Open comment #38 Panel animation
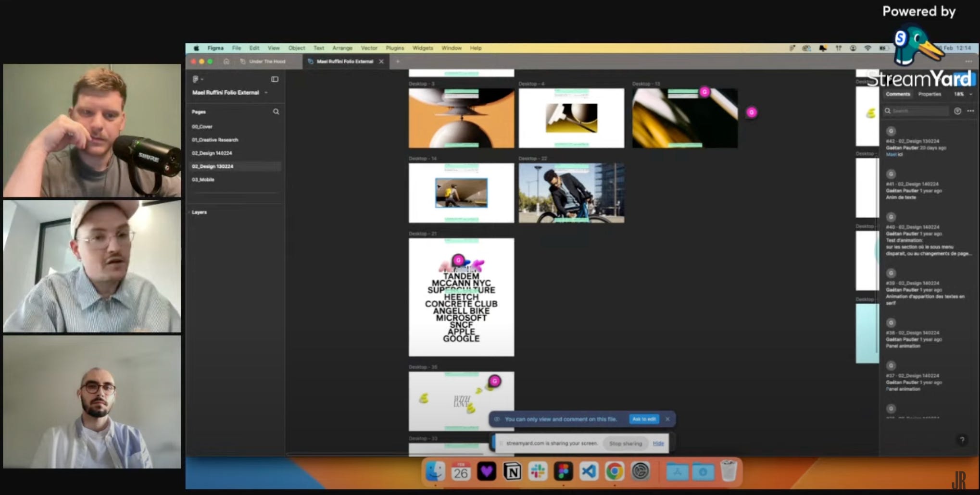The width and height of the screenshot is (980, 495). point(929,334)
